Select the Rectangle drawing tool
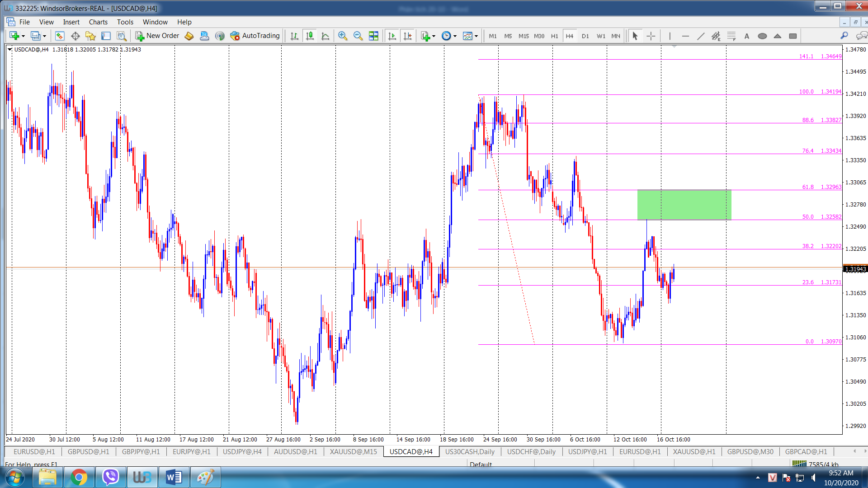868x488 pixels. pos(793,36)
